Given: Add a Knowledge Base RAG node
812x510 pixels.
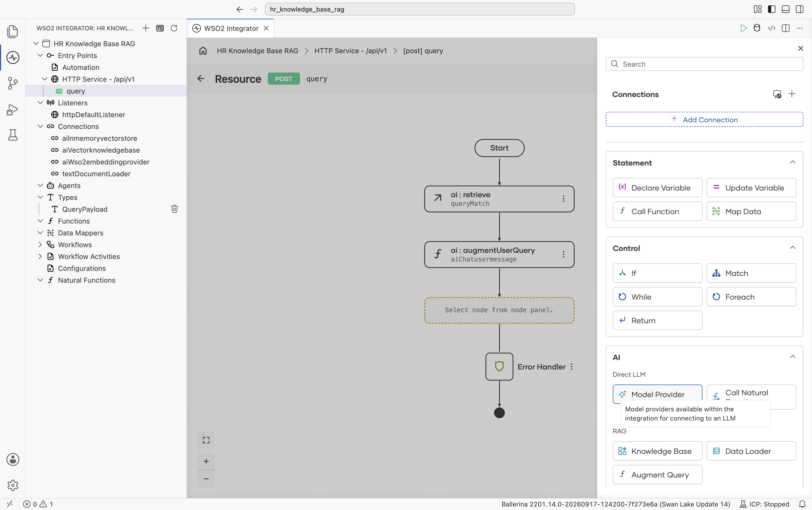Looking at the screenshot, I should [657, 451].
